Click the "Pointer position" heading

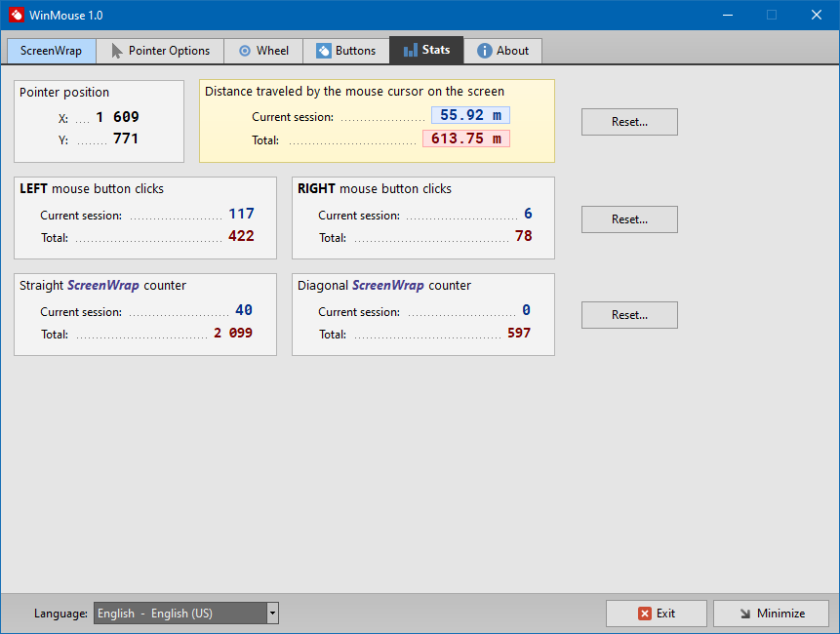point(64,92)
